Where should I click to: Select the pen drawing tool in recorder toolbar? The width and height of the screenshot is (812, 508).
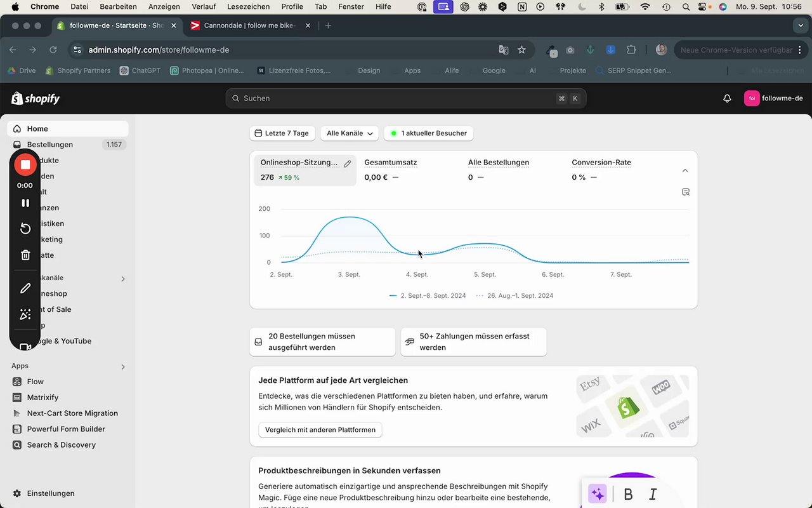point(25,288)
